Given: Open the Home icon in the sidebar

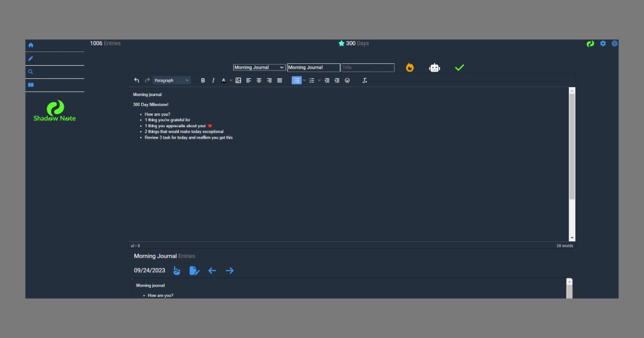Looking at the screenshot, I should [31, 45].
